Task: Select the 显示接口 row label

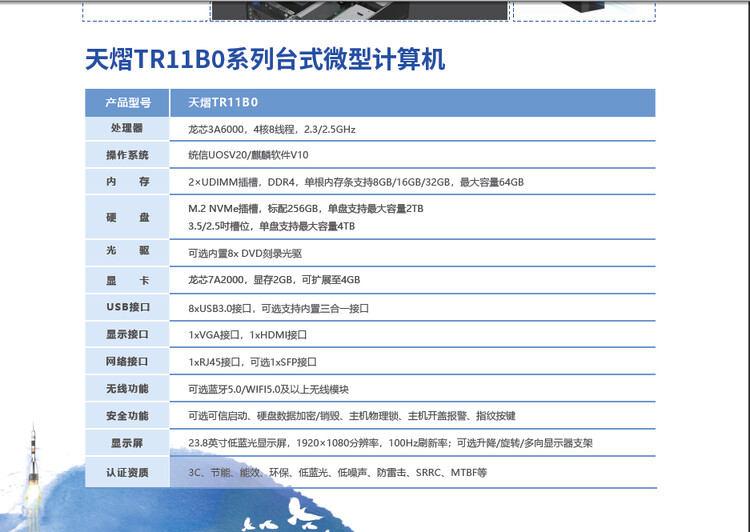Action: click(x=127, y=334)
